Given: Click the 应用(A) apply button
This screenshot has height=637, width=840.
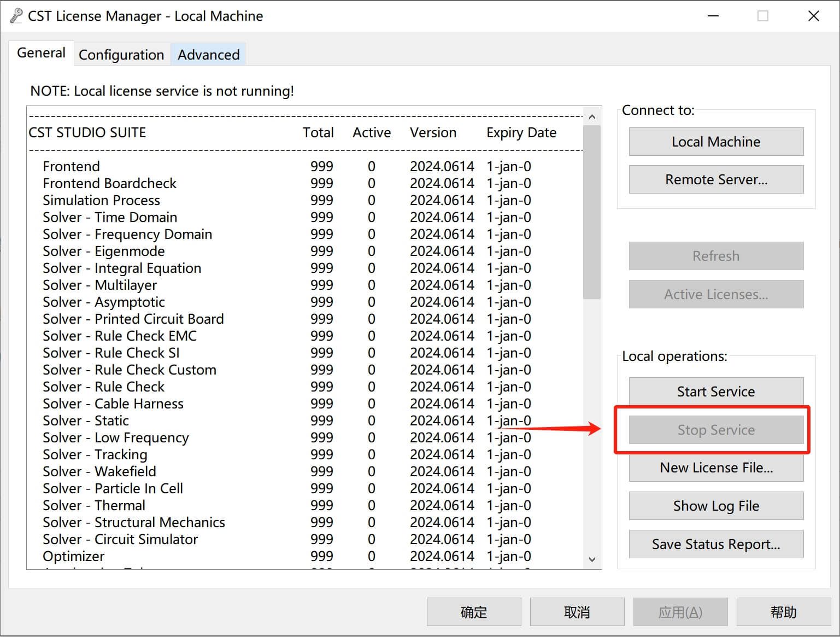Looking at the screenshot, I should pyautogui.click(x=680, y=612).
